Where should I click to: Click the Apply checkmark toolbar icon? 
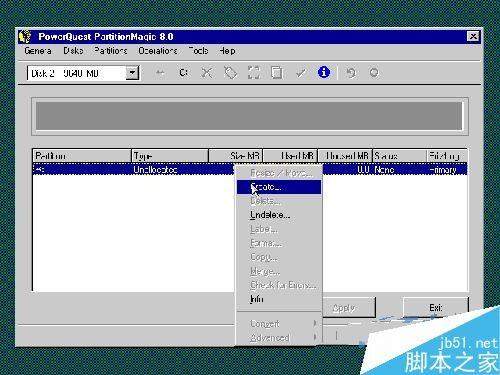(301, 73)
